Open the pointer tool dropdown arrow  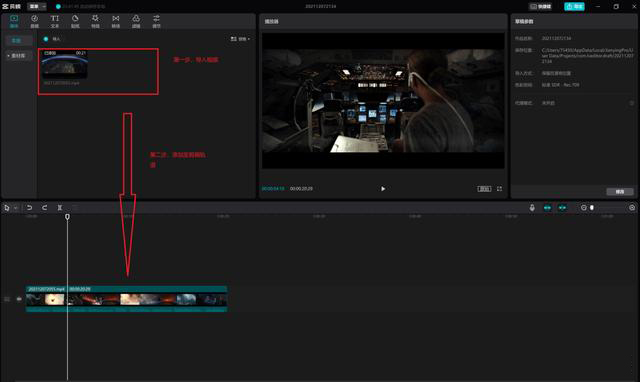pos(16,208)
